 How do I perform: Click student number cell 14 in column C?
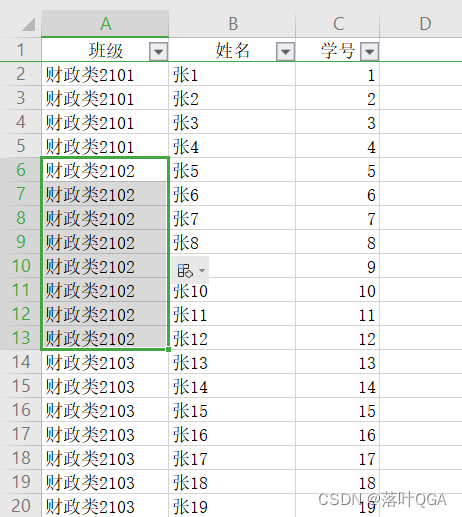point(338,386)
